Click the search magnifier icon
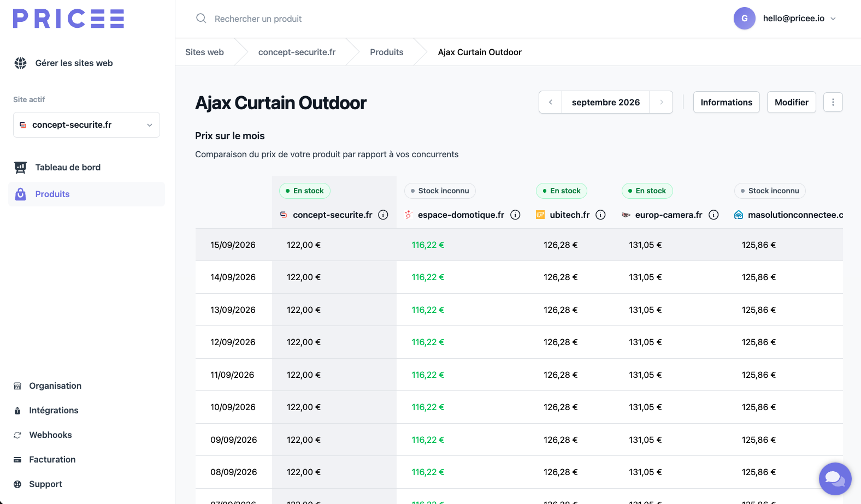861x504 pixels. (x=201, y=18)
